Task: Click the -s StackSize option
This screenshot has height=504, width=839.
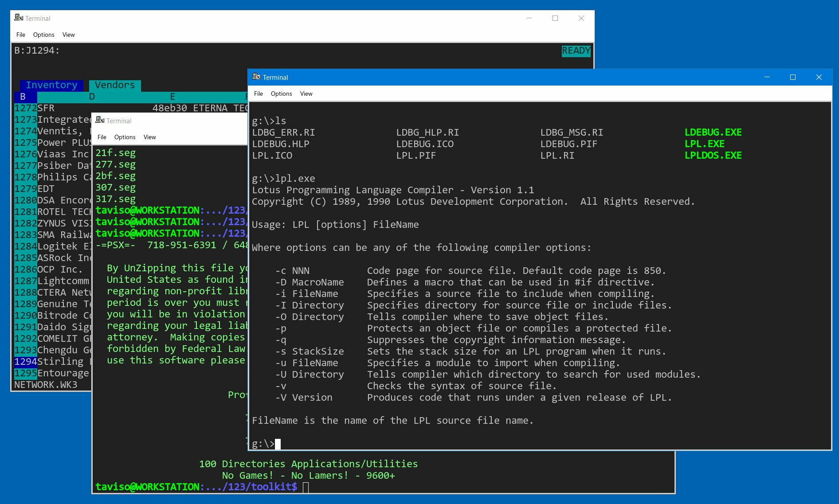Action: 310,351
